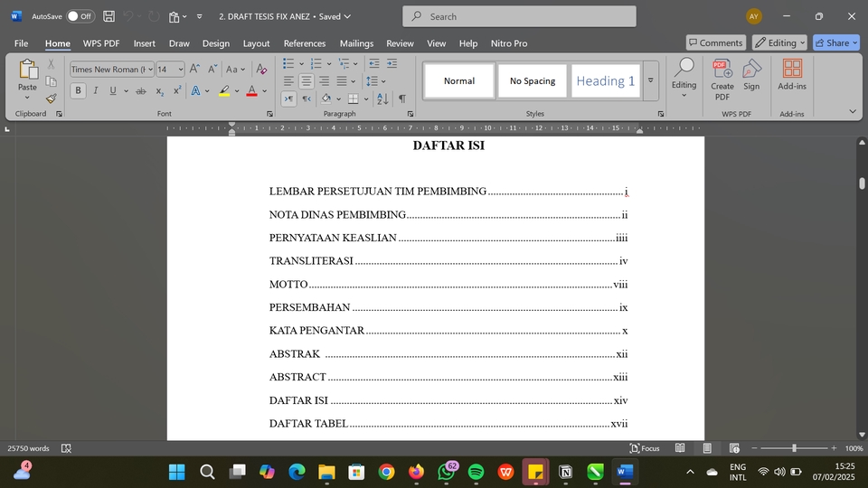Open font name combo box
The image size is (868, 488).
click(x=112, y=70)
